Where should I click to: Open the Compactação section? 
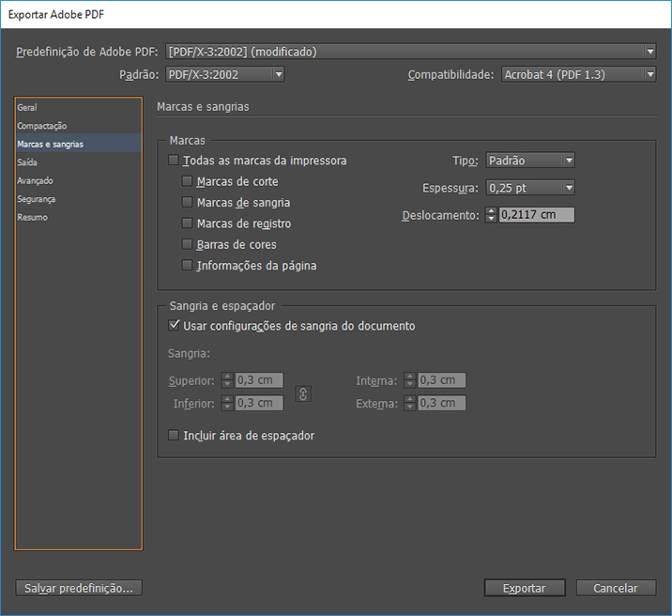tap(41, 126)
